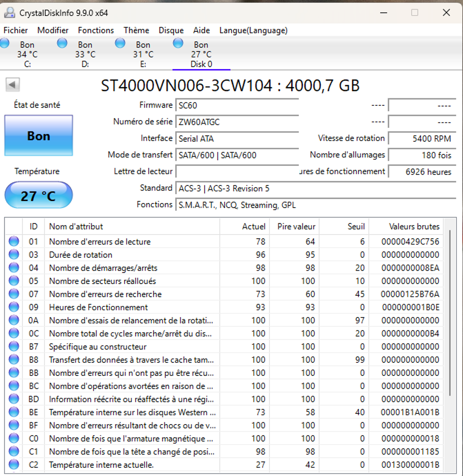
Task: Click the ID column header
Action: click(33, 227)
